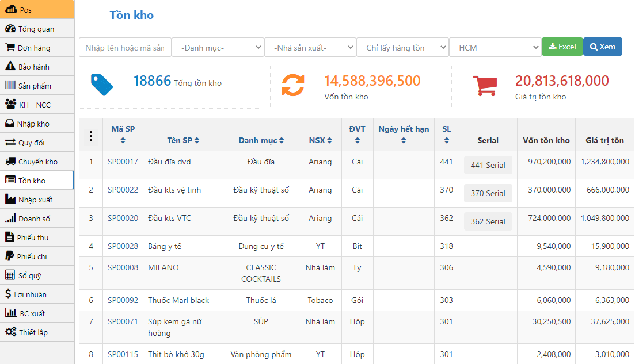The width and height of the screenshot is (635, 364).
Task: Click the Bảo hành warning triangle icon
Action: [x=10, y=67]
